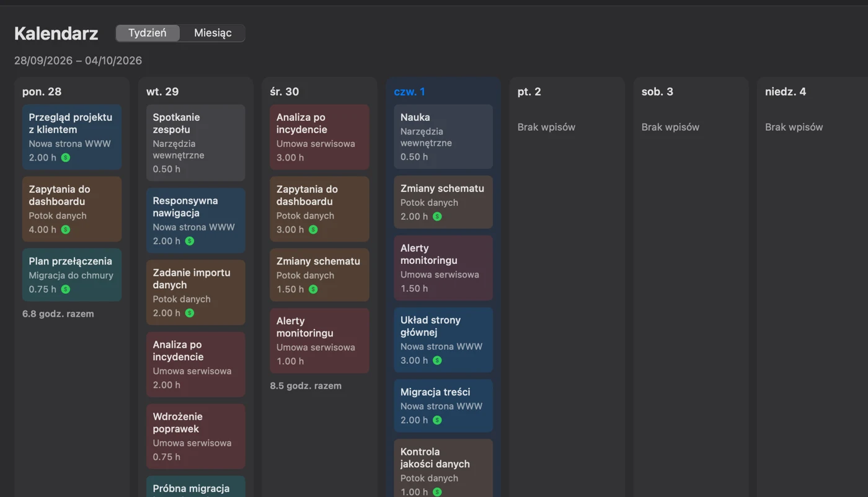This screenshot has height=497, width=868.
Task: Click the pt. 2 day header
Action: (529, 92)
